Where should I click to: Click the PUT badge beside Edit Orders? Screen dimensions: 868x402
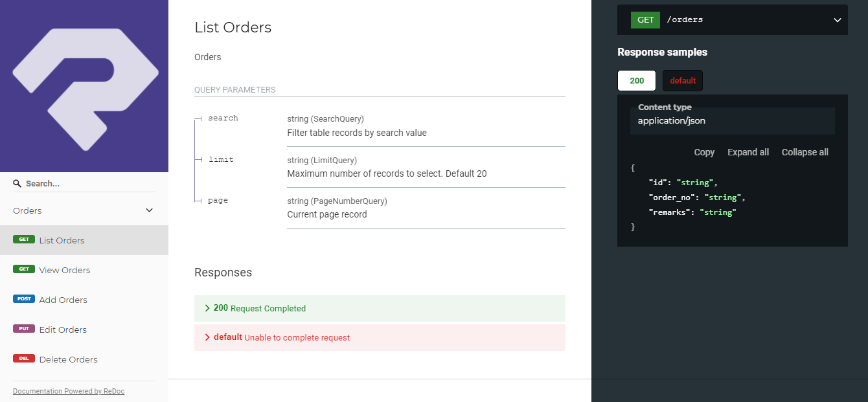(x=24, y=329)
